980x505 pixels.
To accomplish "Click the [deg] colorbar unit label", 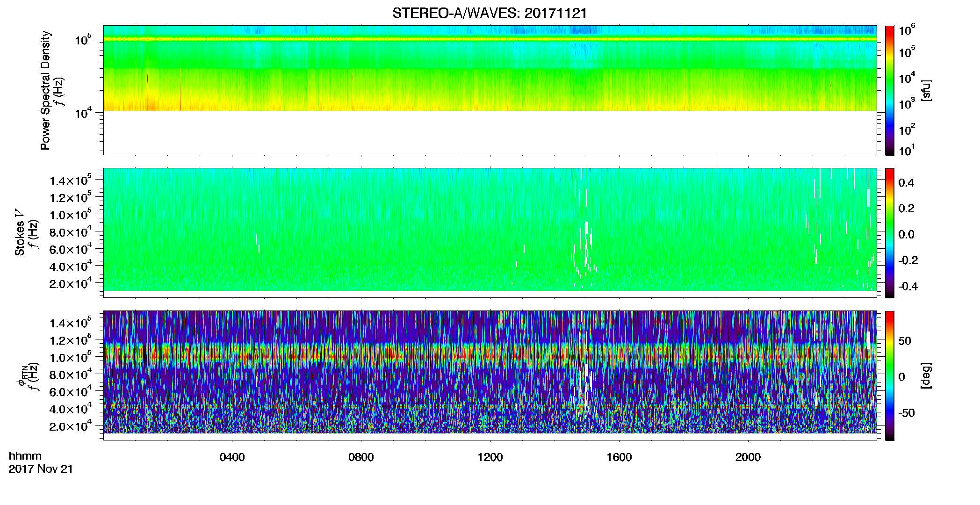I will (926, 375).
